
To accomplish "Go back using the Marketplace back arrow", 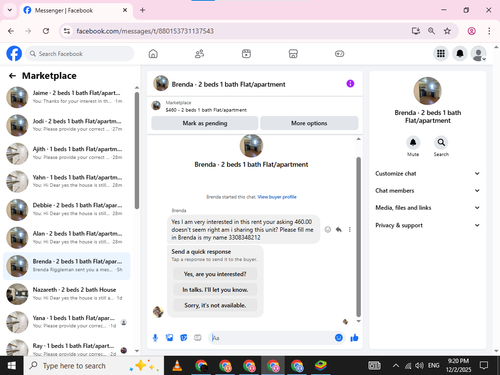I will [12, 76].
